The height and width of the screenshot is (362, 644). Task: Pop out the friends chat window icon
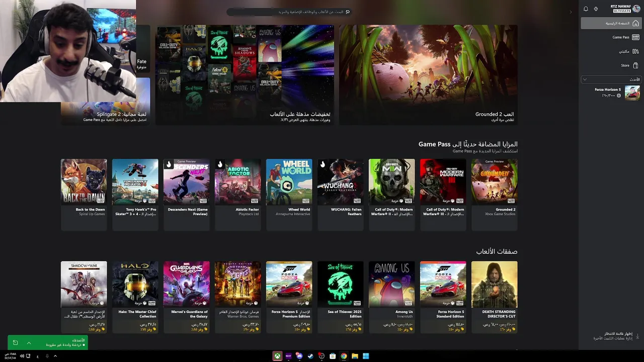[x=15, y=343]
